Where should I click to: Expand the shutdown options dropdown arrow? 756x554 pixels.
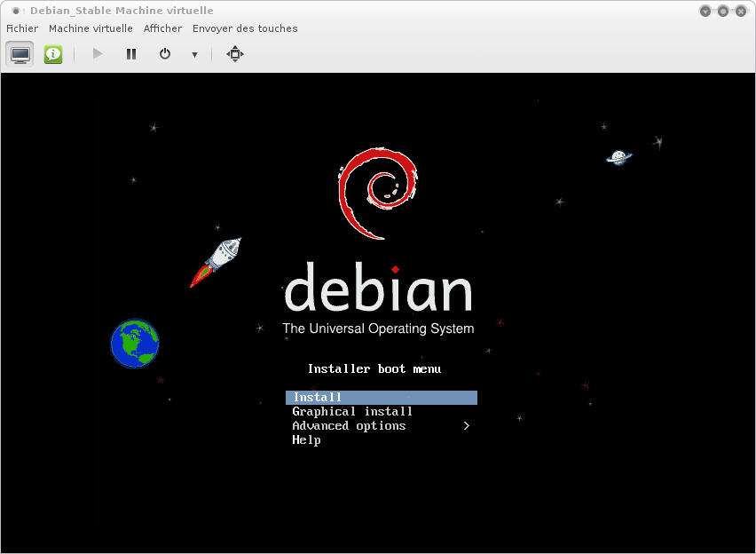tap(194, 55)
